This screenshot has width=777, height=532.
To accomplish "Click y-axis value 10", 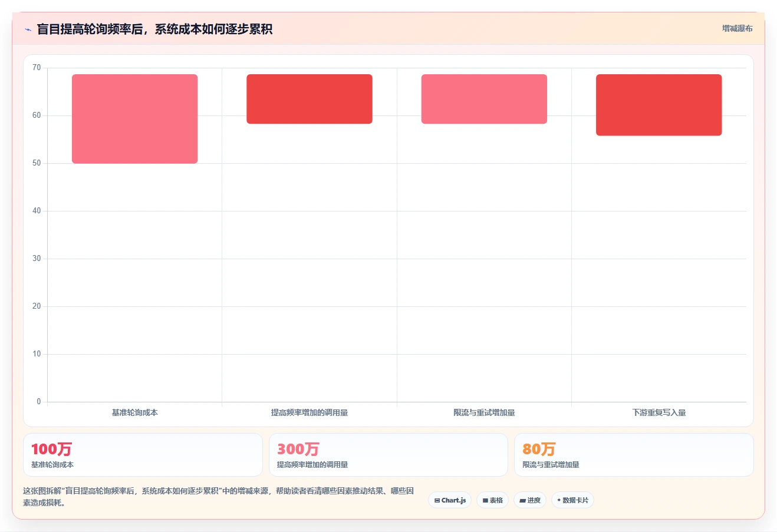I will click(37, 354).
